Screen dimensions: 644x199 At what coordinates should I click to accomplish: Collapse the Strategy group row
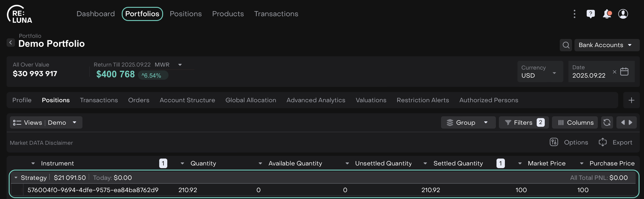click(16, 178)
